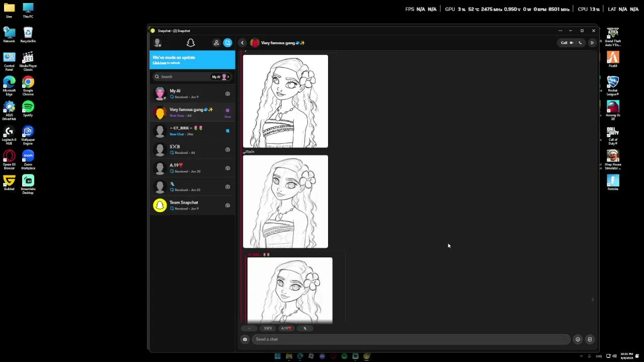Start a voice call with phone icon
Image resolution: width=644 pixels, height=362 pixels.
click(580, 43)
